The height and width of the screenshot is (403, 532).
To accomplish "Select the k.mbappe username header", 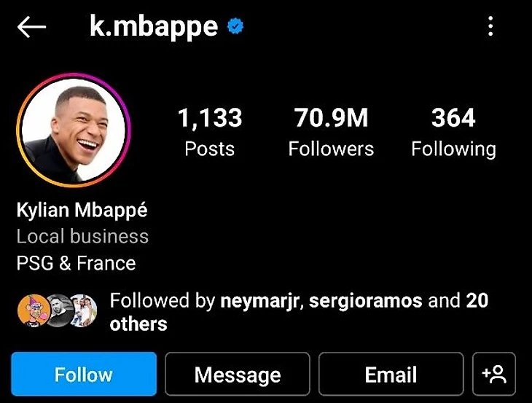I will click(x=154, y=27).
